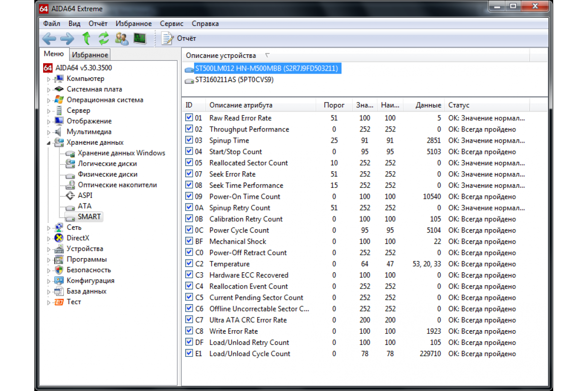
Task: Expand the Сеть node arrow
Action: pos(49,228)
